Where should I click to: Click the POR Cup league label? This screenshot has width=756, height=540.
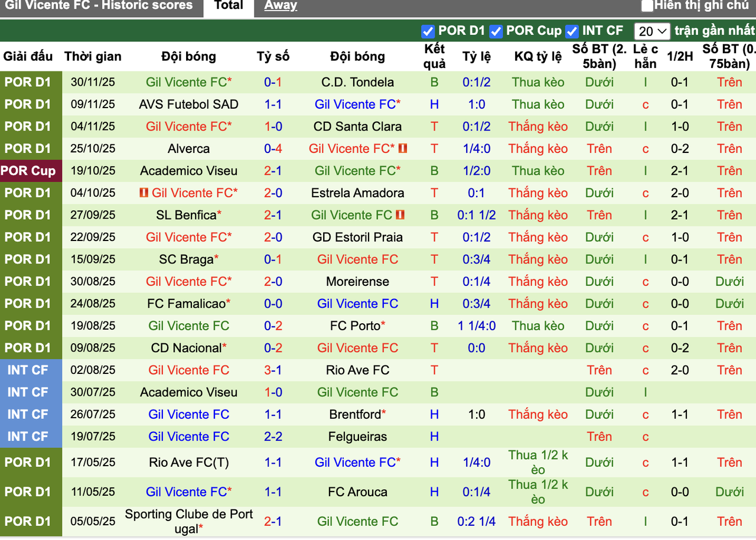(x=28, y=171)
